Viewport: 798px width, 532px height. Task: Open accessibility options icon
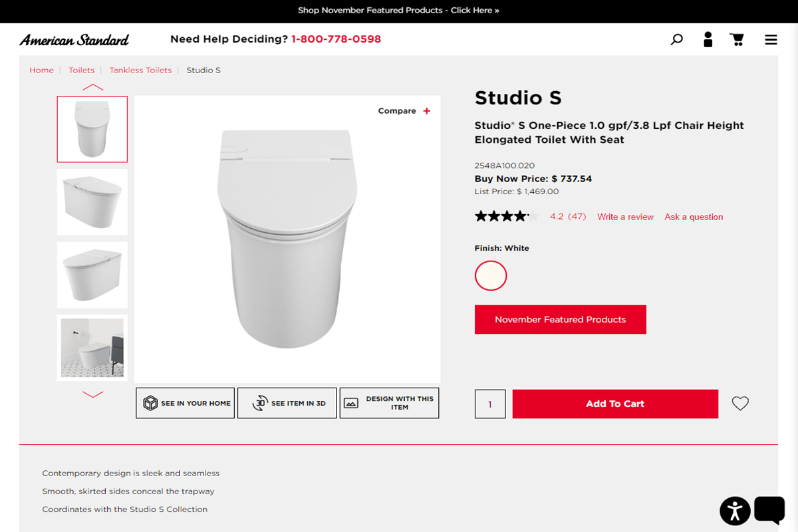pyautogui.click(x=735, y=511)
